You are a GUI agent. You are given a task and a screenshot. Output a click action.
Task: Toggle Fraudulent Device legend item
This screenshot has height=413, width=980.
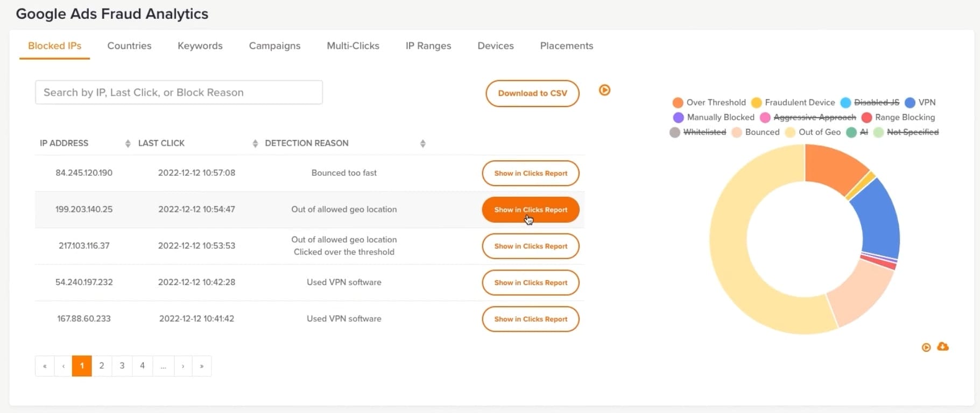click(793, 102)
